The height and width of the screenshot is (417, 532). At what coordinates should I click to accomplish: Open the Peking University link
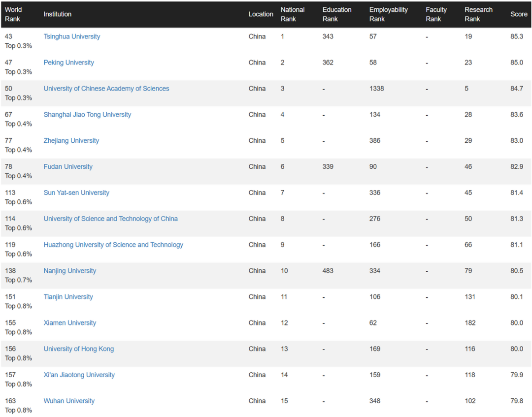(x=68, y=63)
